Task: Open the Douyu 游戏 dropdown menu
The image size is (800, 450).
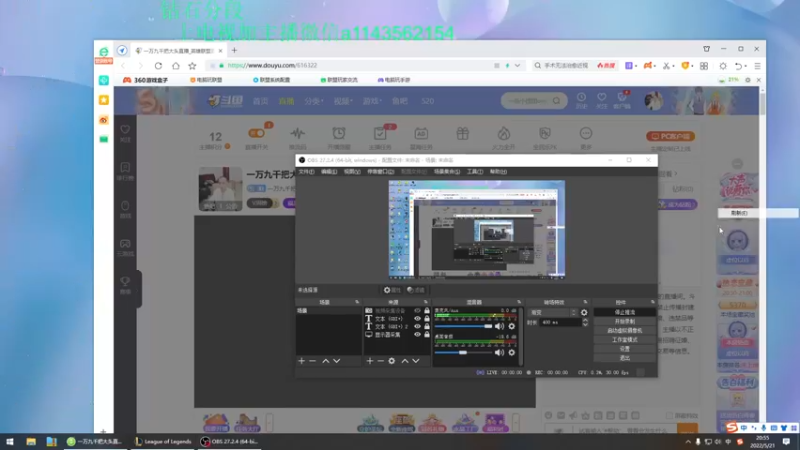Action: pos(372,101)
